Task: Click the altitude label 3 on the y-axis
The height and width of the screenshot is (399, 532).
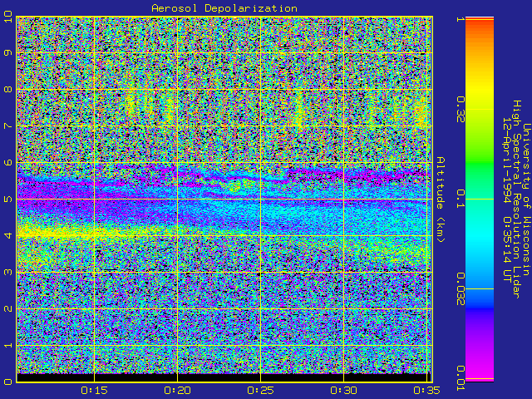Action: (x=7, y=272)
